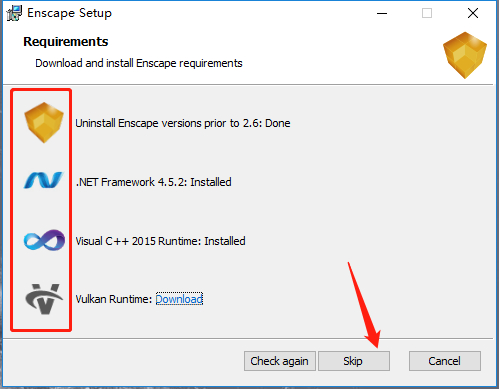Image resolution: width=499 pixels, height=389 pixels.
Task: Click the Download and install Enscape requirements subtitle
Action: click(139, 63)
